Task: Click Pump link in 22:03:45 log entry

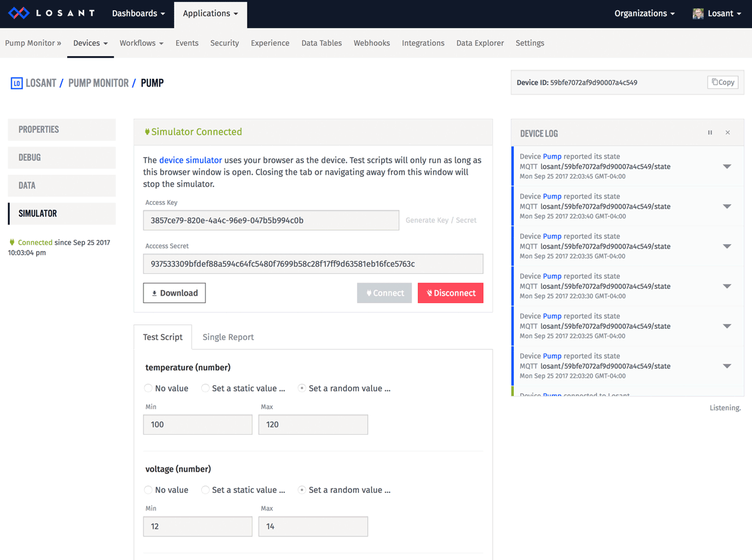Action: pyautogui.click(x=552, y=157)
